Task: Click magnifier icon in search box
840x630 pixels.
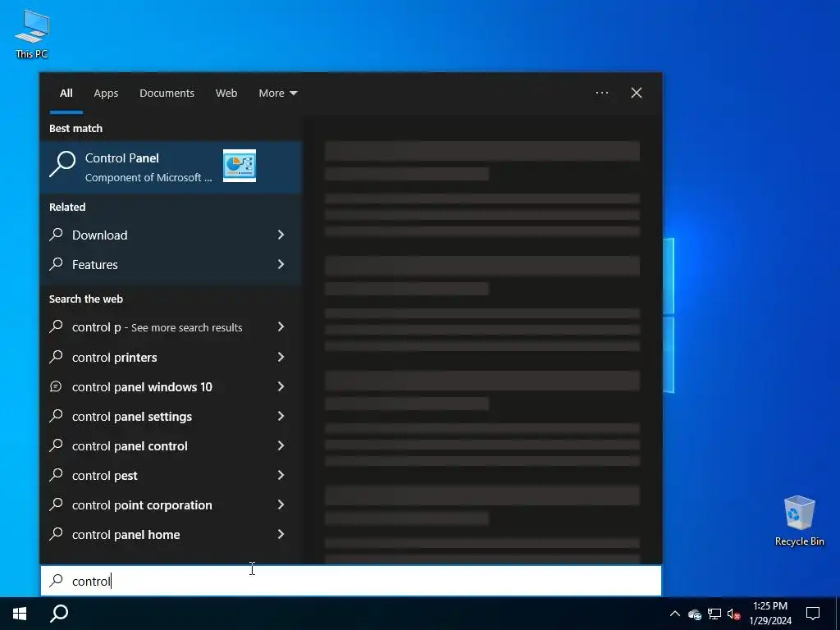Action: 57,581
